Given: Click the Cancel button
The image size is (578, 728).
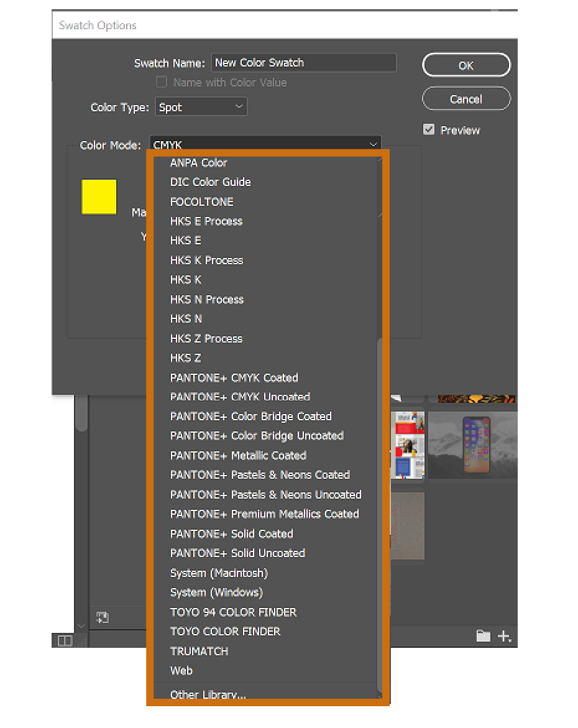Looking at the screenshot, I should (466, 98).
